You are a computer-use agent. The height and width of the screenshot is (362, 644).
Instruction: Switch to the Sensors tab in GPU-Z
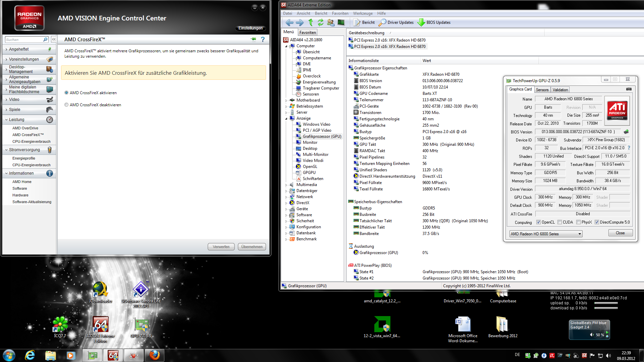(542, 90)
